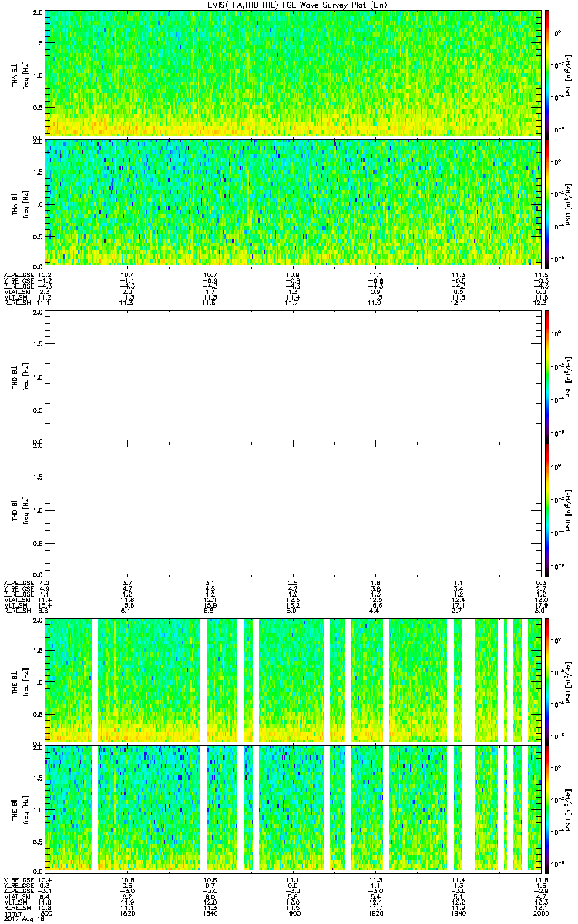The width and height of the screenshot is (578, 924).
Task: Click the THEMIS FGL Wave Survey Plot title
Action: pyautogui.click(x=293, y=5)
